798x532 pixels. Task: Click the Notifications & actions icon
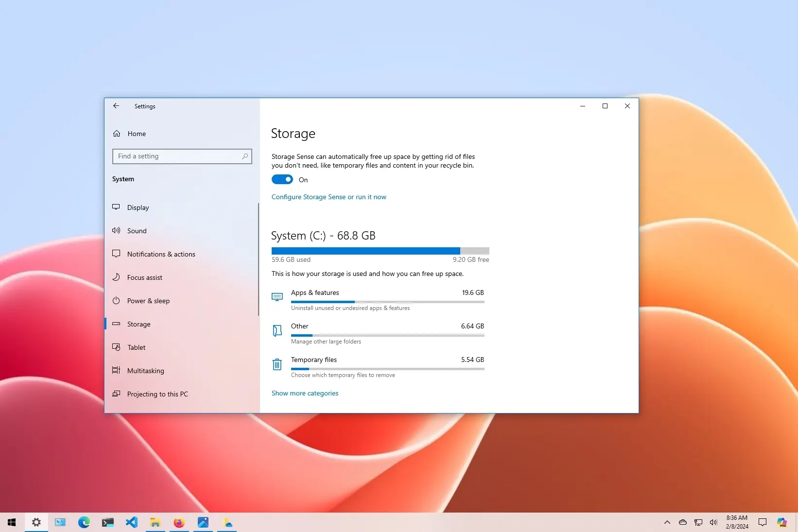116,254
